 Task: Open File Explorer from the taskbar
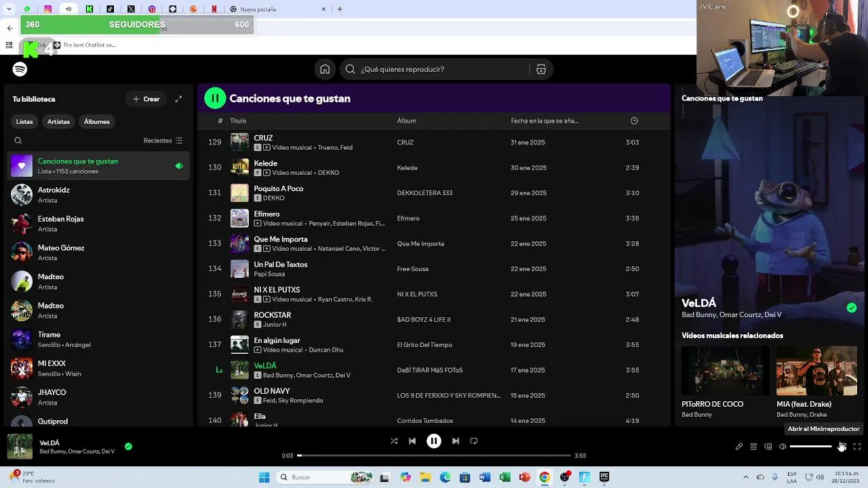425,477
